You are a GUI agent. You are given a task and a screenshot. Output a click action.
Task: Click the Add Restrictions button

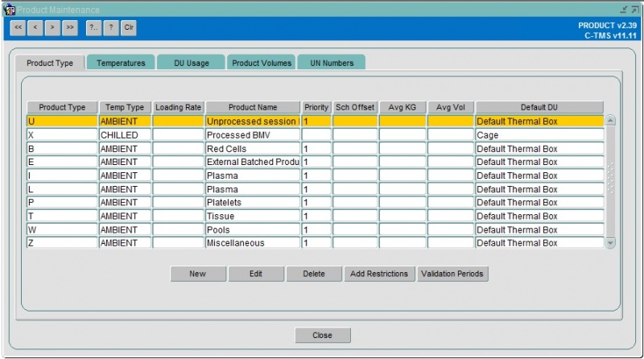pos(379,274)
